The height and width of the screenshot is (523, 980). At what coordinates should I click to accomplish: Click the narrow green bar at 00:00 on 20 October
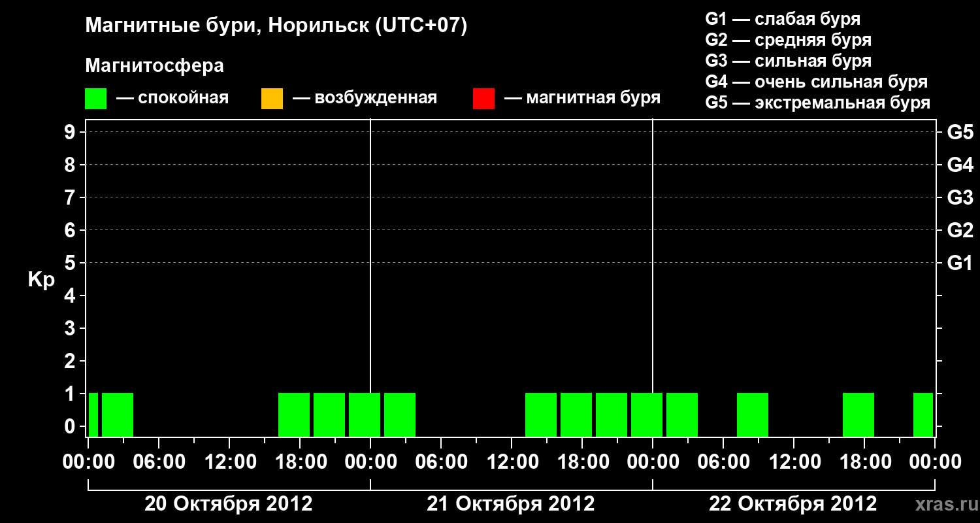point(93,414)
